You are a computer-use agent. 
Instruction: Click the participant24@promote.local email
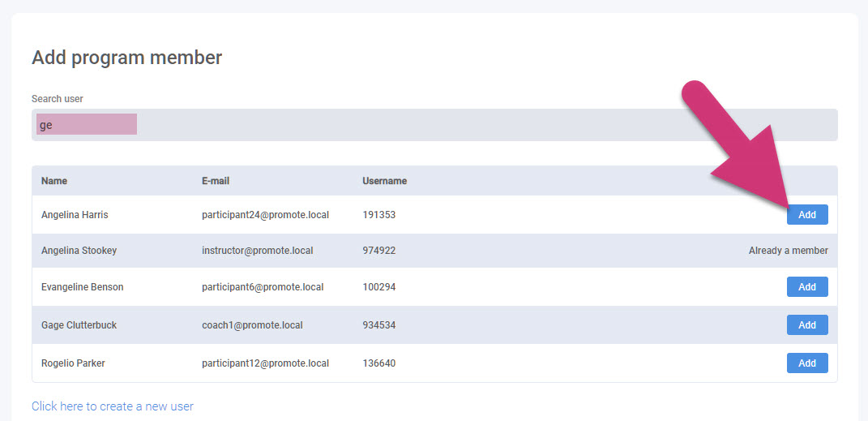[265, 215]
